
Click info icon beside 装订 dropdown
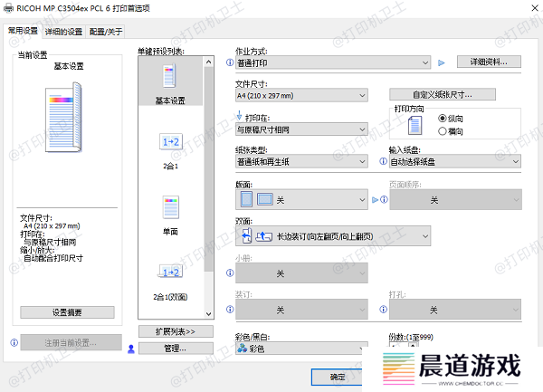(x=230, y=310)
